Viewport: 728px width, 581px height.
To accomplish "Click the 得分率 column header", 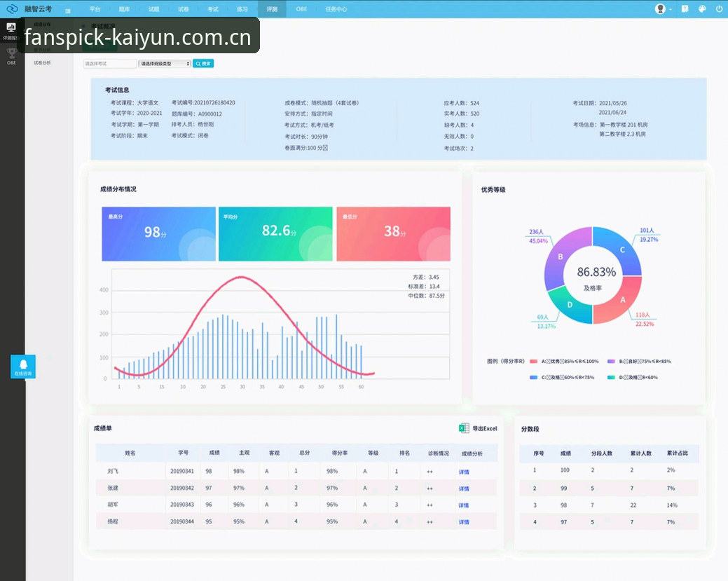I will (x=339, y=453).
